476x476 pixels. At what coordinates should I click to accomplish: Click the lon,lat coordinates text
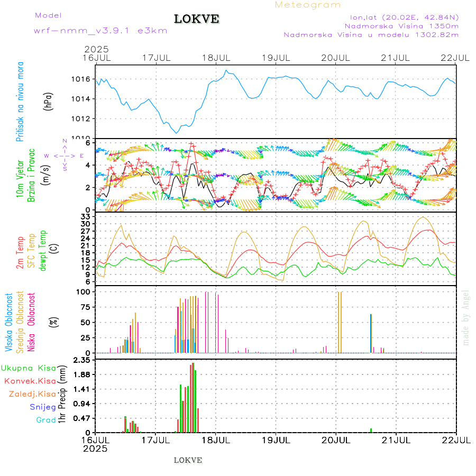(x=400, y=17)
